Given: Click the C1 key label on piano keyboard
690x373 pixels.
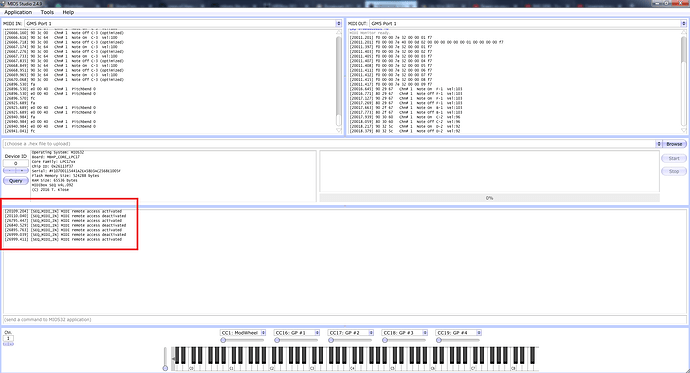Looking at the screenshot, I should point(232,368).
